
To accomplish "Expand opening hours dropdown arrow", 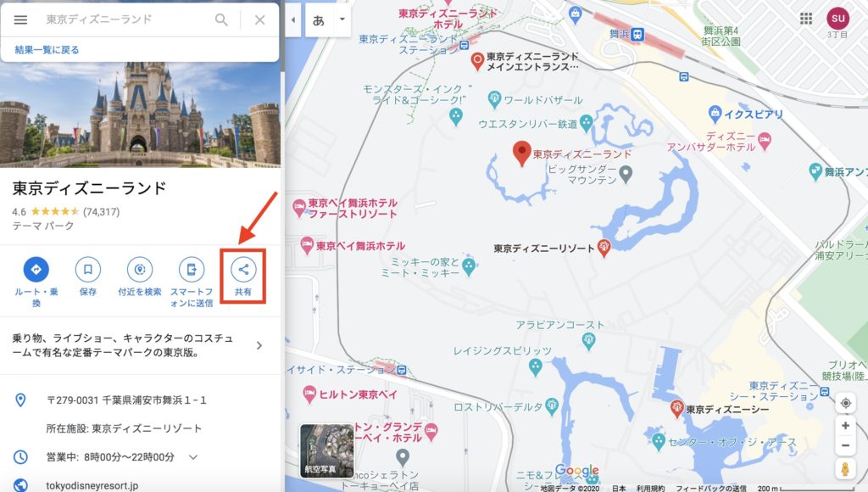I will pos(193,457).
